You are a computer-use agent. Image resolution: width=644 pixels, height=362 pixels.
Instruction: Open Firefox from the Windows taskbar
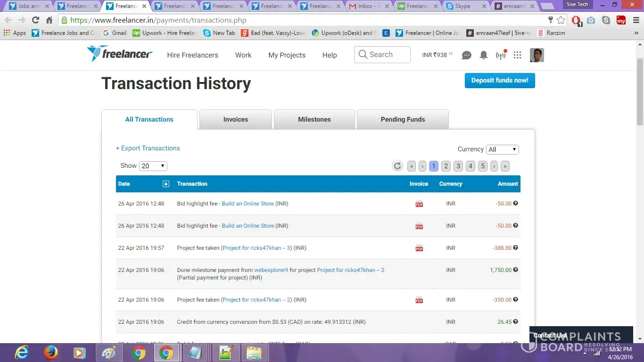(50, 353)
